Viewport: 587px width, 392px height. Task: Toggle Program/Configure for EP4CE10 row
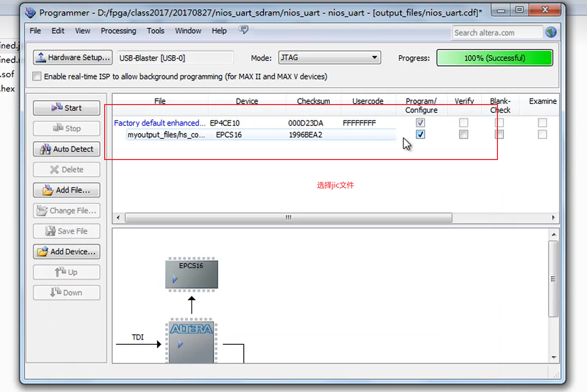coord(421,123)
